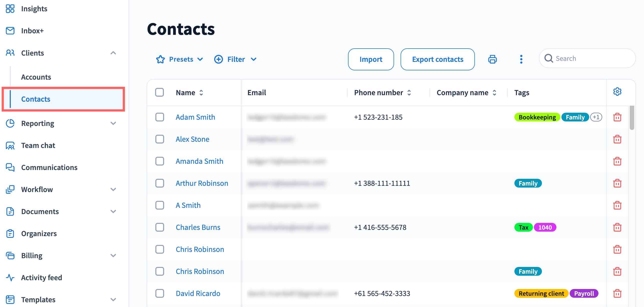Click the Activity feed pulse icon
Image resolution: width=644 pixels, height=307 pixels.
coord(10,277)
